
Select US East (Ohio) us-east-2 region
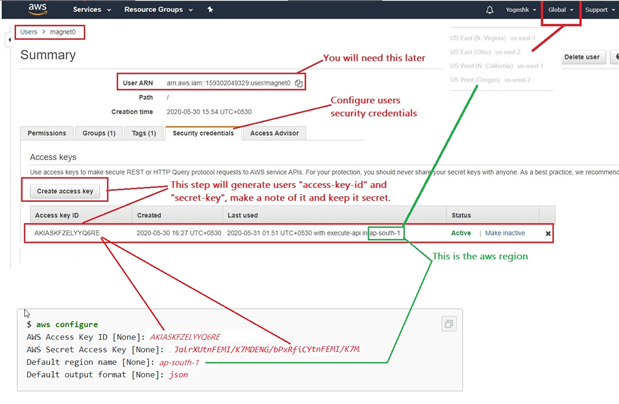click(x=485, y=52)
